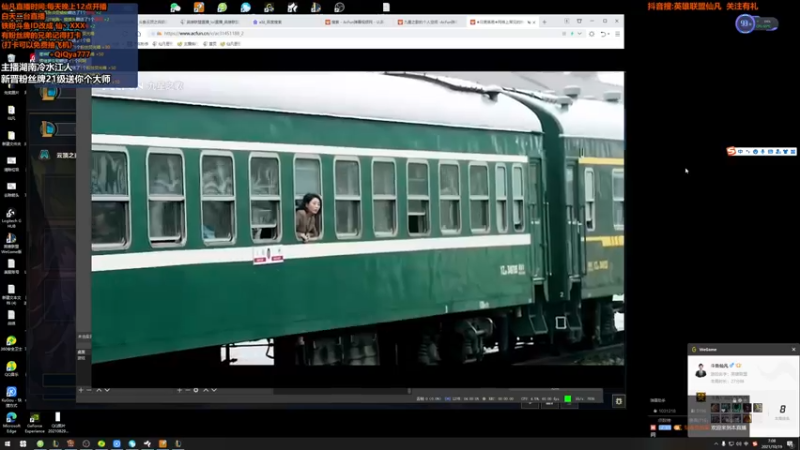Move source down with OBS sources down arrow
The width and height of the screenshot is (800, 450).
[x=214, y=390]
